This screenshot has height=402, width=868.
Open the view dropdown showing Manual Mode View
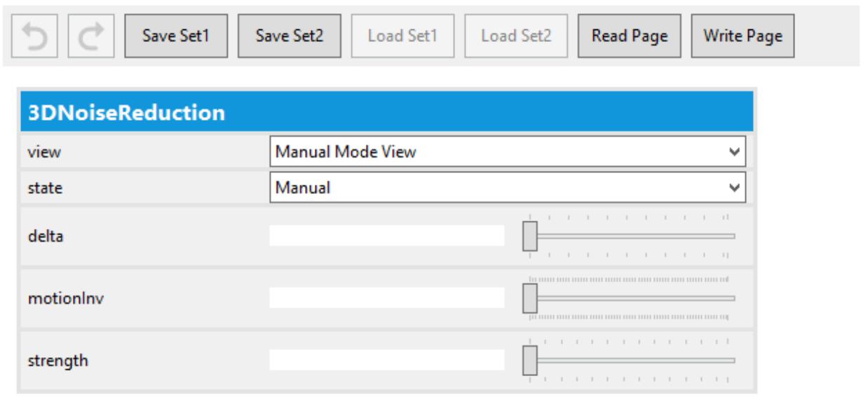point(508,151)
